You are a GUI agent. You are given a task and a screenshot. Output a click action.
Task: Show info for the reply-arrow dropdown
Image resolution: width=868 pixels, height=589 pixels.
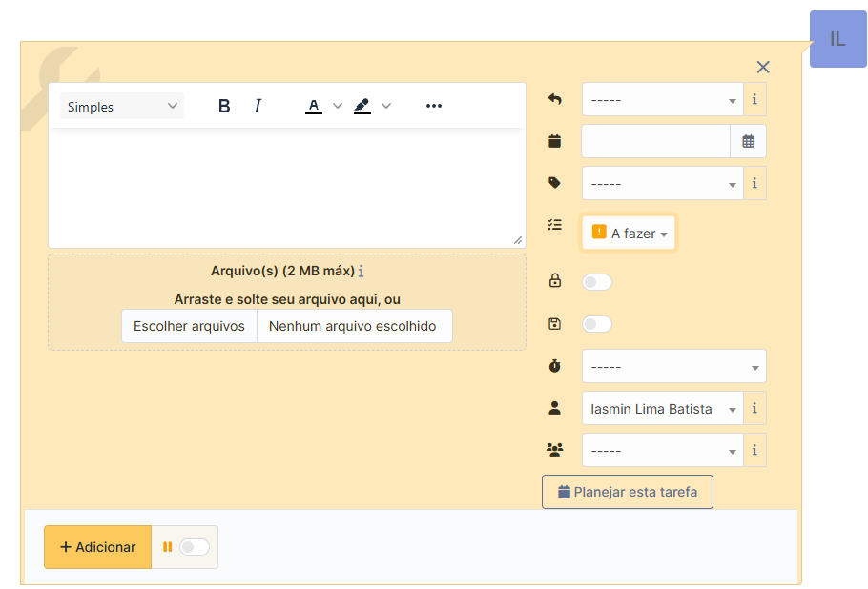754,99
